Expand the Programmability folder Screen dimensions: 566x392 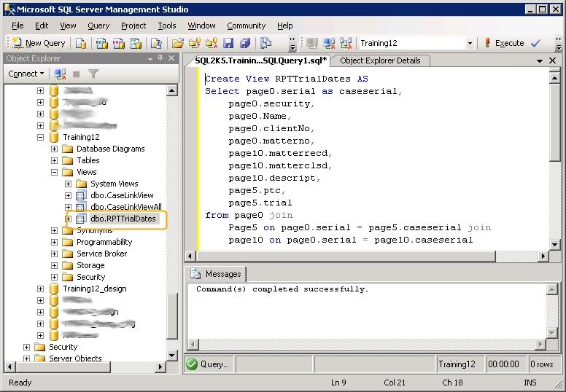coord(54,242)
